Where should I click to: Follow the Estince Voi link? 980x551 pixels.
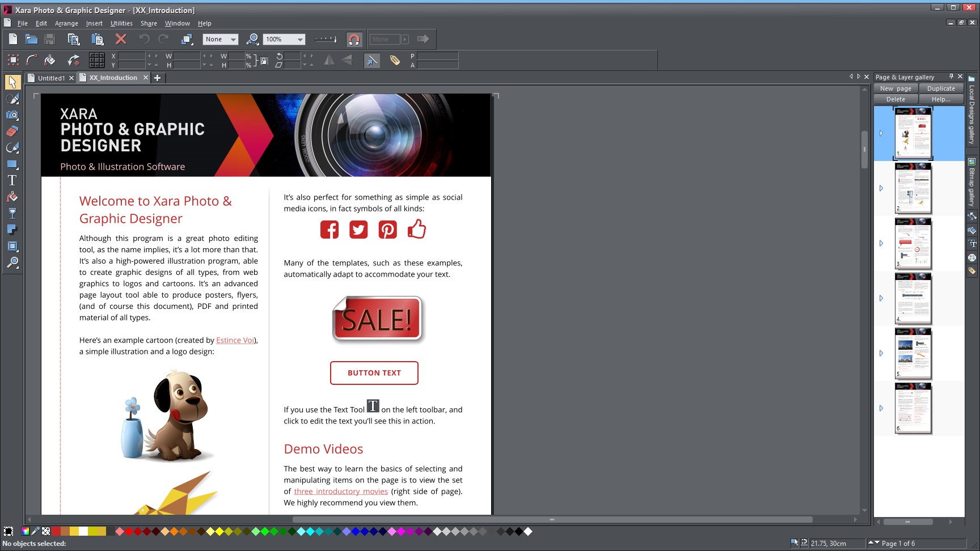[x=235, y=340]
